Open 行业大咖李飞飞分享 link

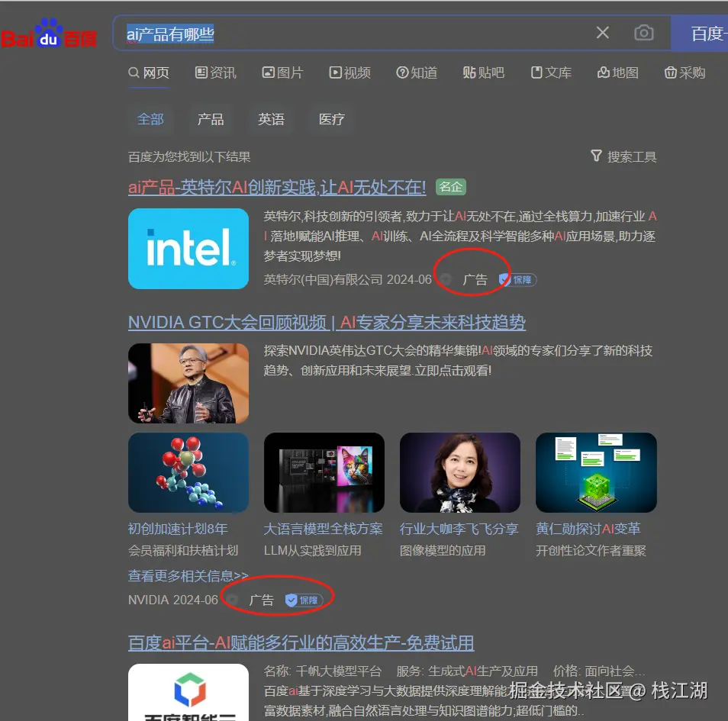(x=459, y=529)
